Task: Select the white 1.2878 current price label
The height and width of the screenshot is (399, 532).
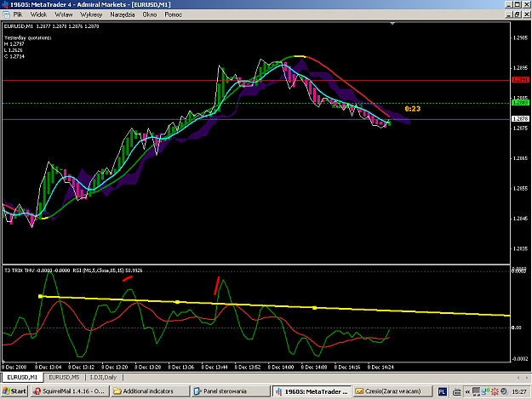Action: (520, 118)
